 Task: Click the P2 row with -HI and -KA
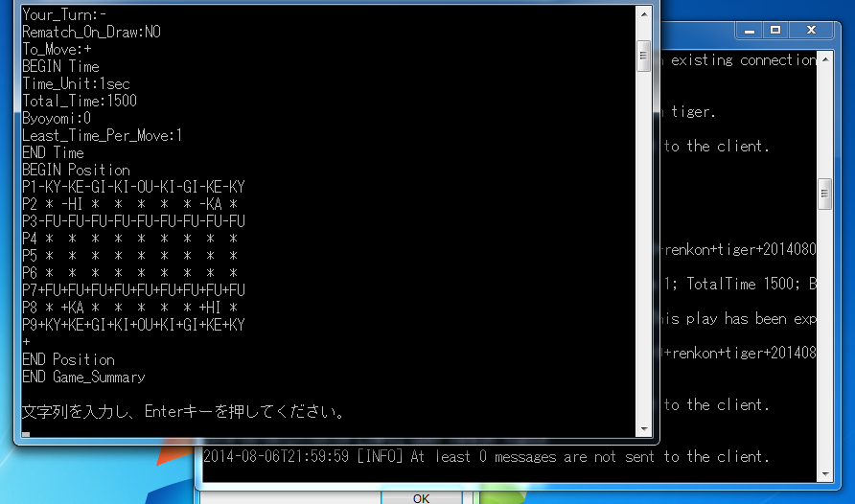130,204
